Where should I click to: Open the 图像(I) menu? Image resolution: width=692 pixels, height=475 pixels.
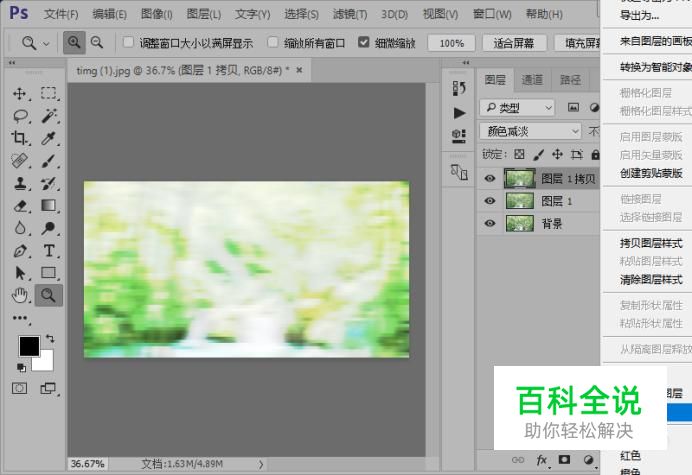(157, 15)
